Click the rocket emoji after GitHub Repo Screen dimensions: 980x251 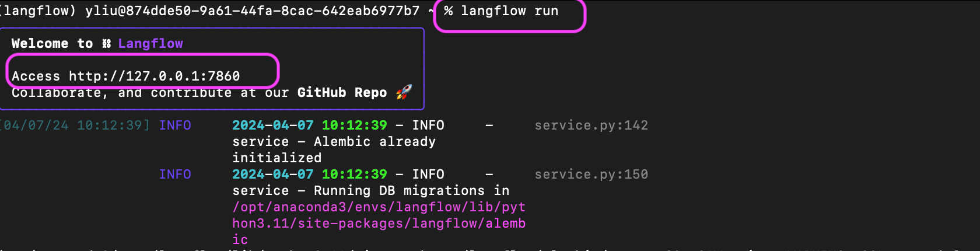pyautogui.click(x=404, y=92)
